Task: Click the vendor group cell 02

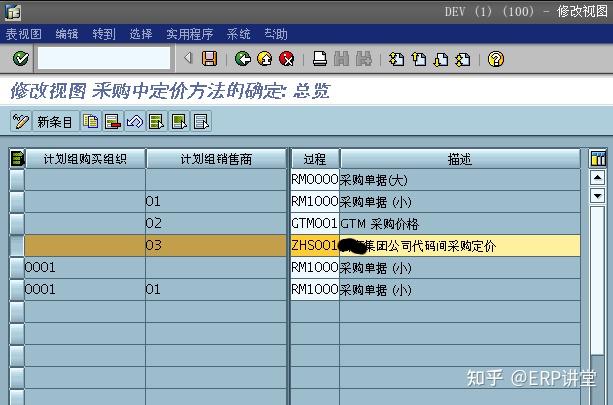Action: tap(216, 224)
